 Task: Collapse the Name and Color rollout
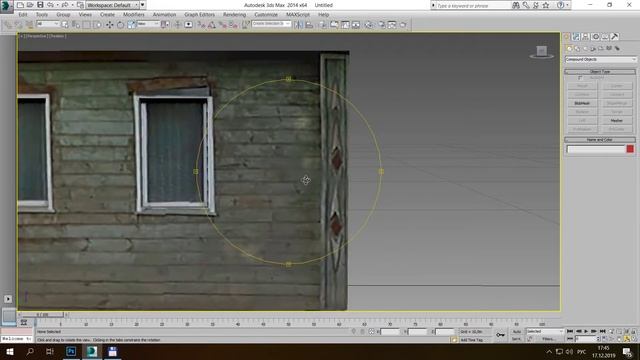[600, 140]
